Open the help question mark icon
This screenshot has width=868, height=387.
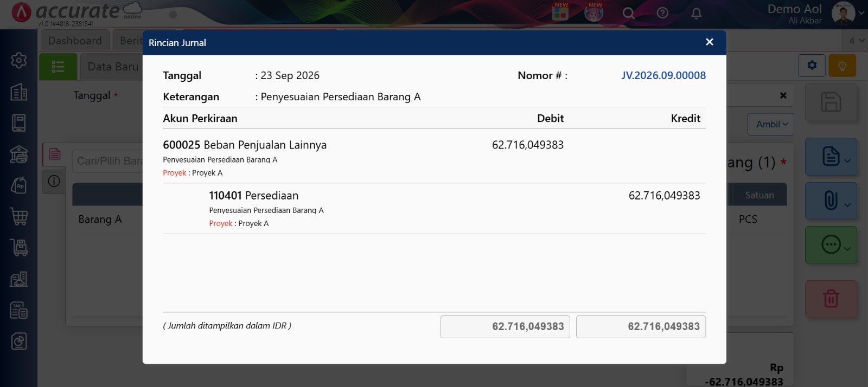coord(662,13)
